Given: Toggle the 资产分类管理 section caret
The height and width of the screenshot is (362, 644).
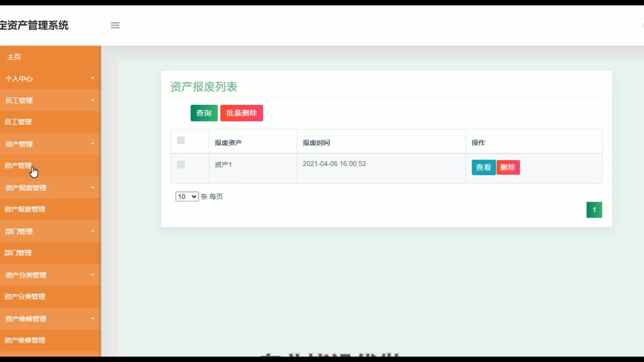Looking at the screenshot, I should tap(93, 275).
